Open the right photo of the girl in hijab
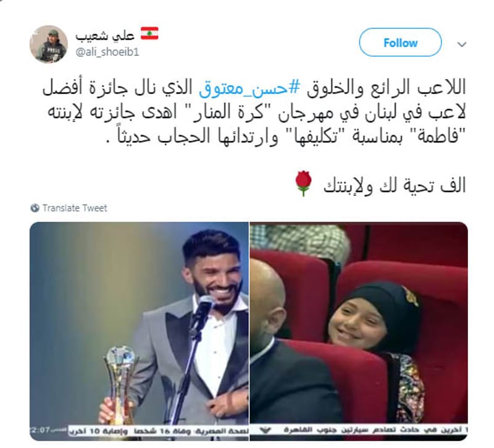 point(359,331)
